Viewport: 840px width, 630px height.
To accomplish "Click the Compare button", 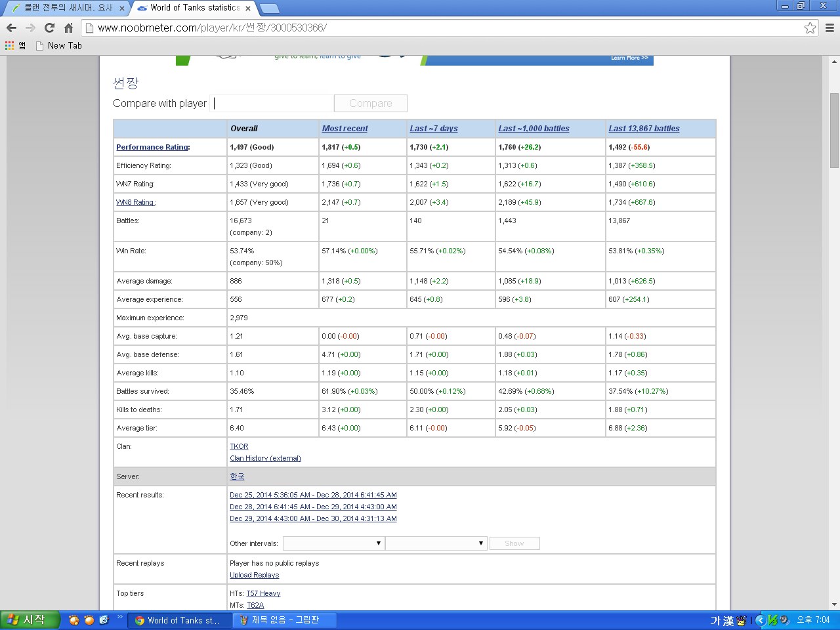I will (x=370, y=103).
